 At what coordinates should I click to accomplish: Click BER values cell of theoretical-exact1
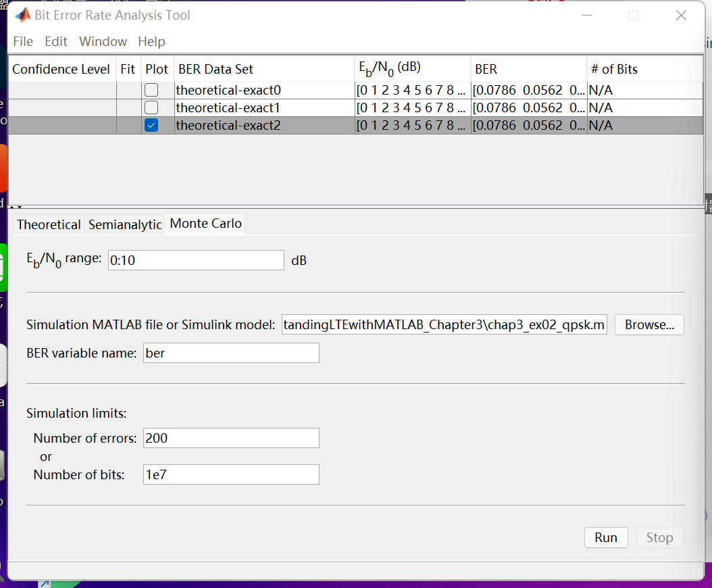click(528, 107)
